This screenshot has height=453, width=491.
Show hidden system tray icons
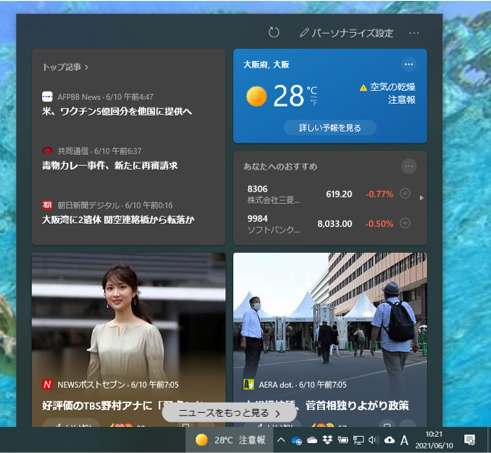pos(281,440)
